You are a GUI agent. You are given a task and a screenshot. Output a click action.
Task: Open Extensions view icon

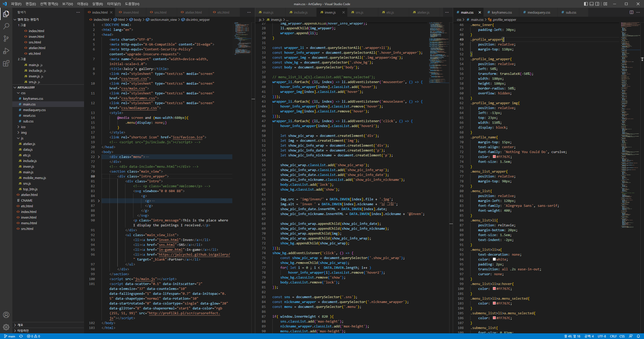pyautogui.click(x=6, y=64)
